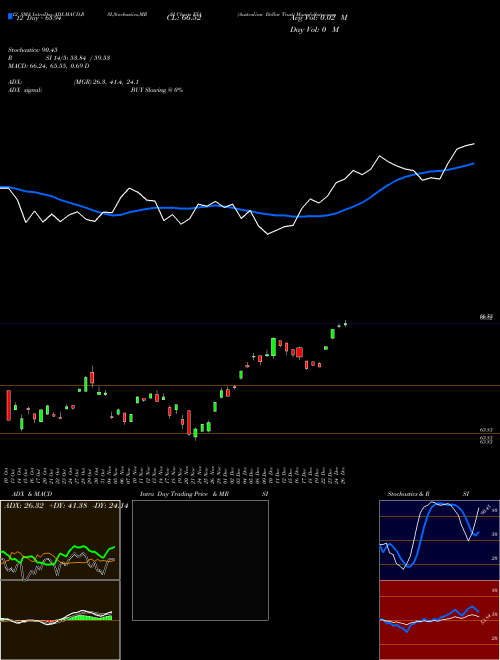The height and width of the screenshot is (660, 500).
Task: Click the 'SI 14/5: 53.84 / 59.53' value
Action: [78, 58]
